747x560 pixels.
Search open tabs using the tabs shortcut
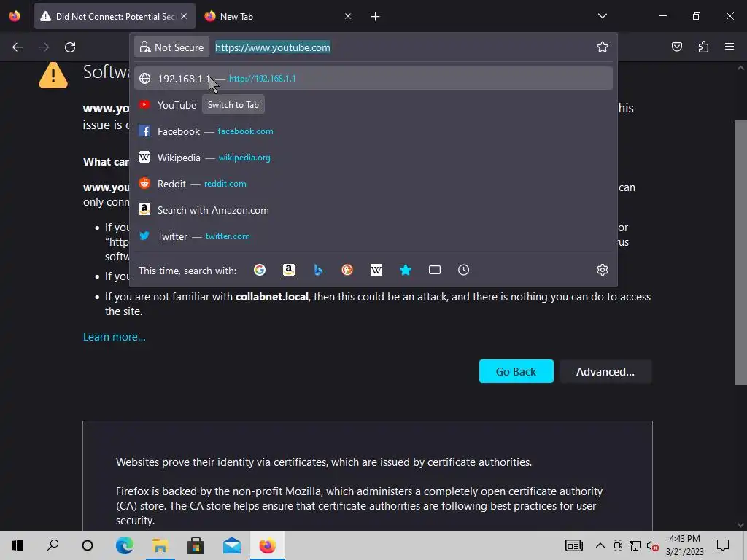(x=435, y=270)
